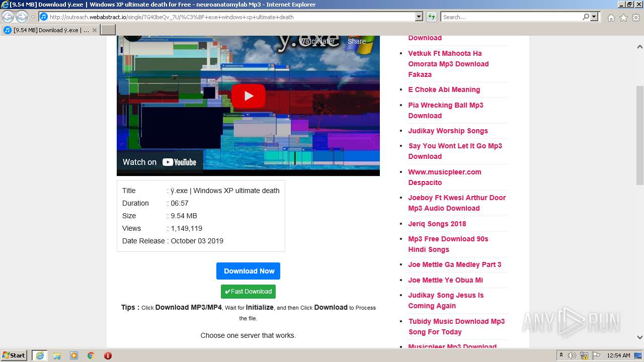Open Www.musicpleer.com Despacito link
Screen dimensions: 644x362
445,177
